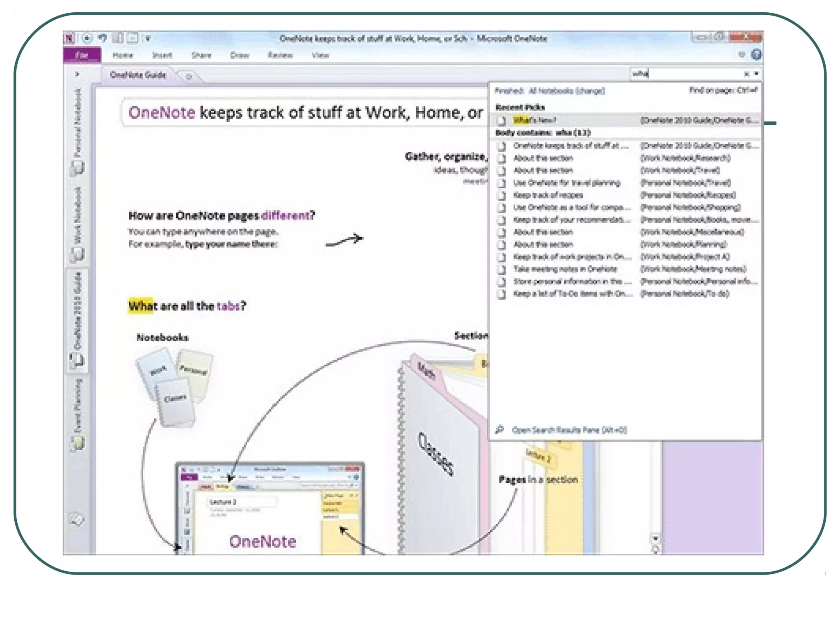Viewport: 840px width, 630px height.
Task: Click the Undo icon in title bar
Action: click(x=103, y=38)
